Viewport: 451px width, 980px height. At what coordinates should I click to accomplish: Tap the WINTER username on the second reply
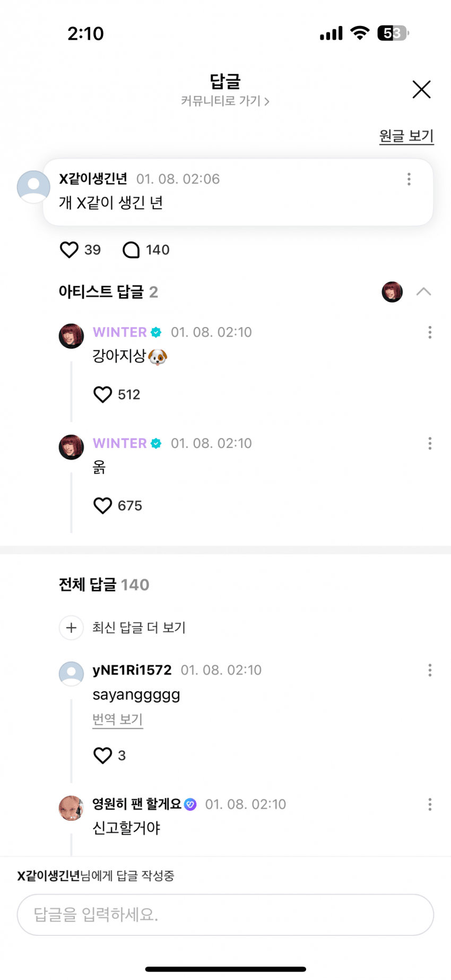pos(120,443)
